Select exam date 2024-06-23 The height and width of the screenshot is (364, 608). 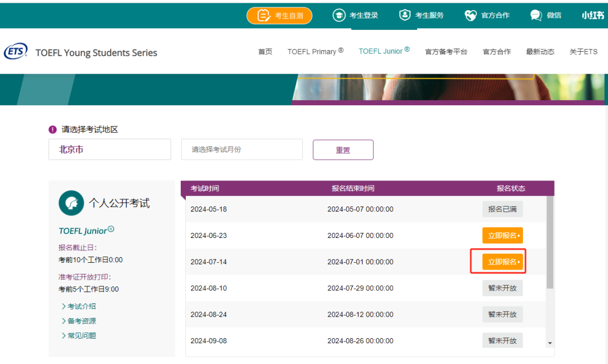pyautogui.click(x=209, y=236)
